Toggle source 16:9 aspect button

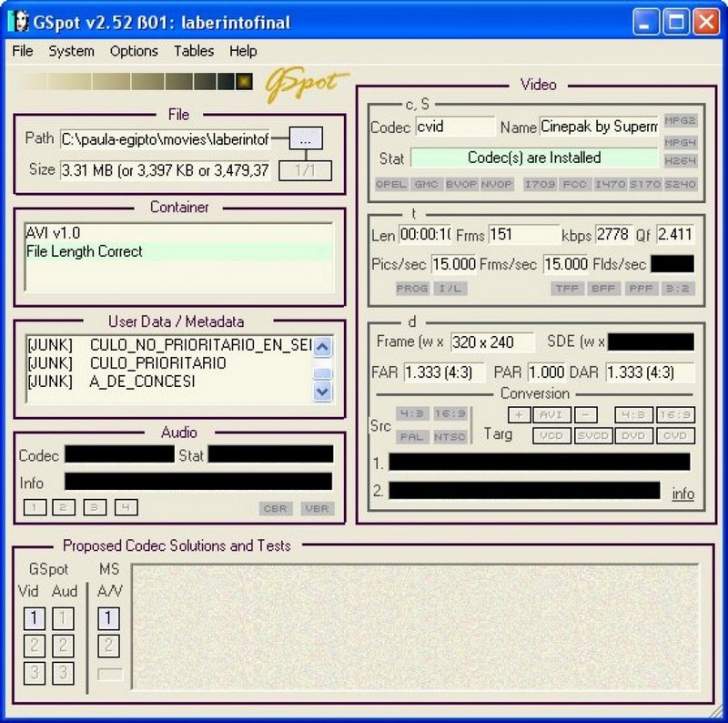pos(450,413)
